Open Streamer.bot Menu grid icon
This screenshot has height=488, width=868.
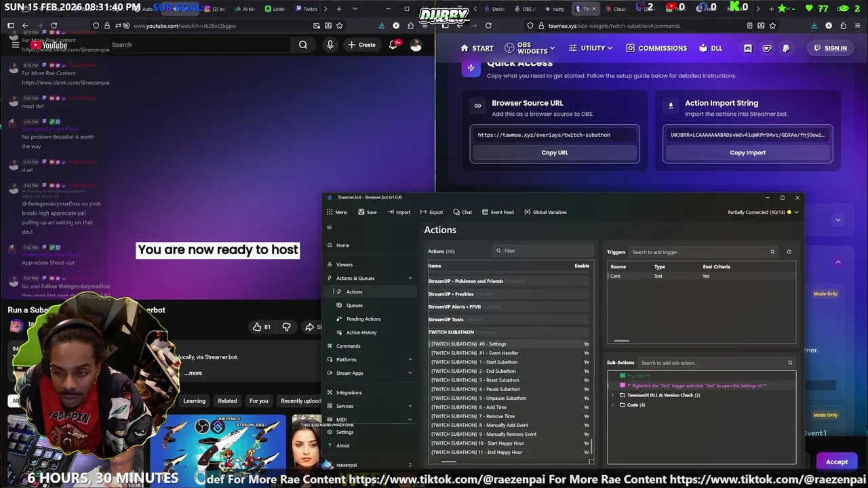(330, 212)
